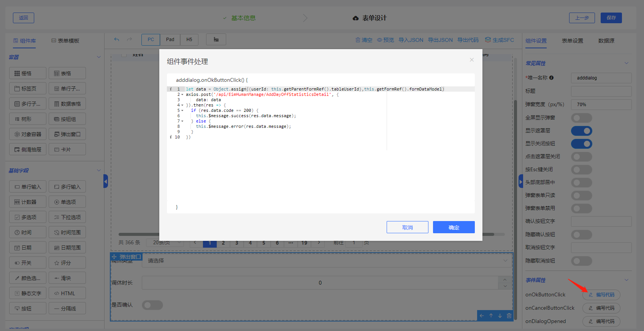Viewport: 644px width, 331px height.
Task: Switch to 表单设置 tab
Action: [573, 41]
